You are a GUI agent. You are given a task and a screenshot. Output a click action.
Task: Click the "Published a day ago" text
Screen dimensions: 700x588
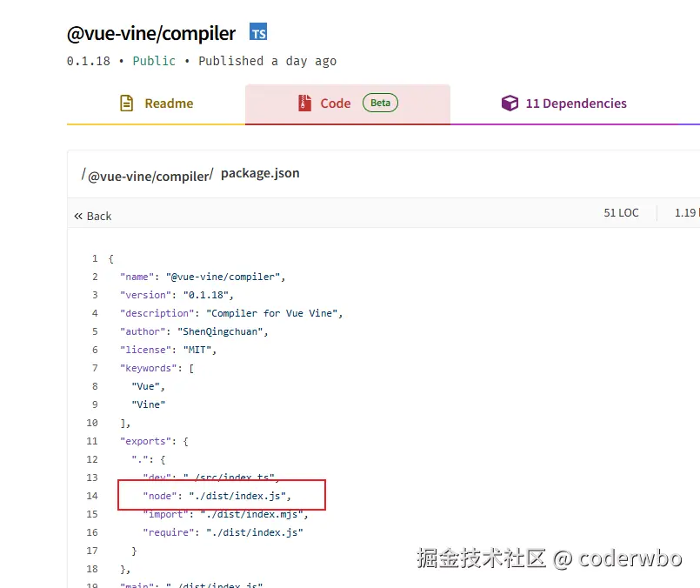click(x=268, y=61)
